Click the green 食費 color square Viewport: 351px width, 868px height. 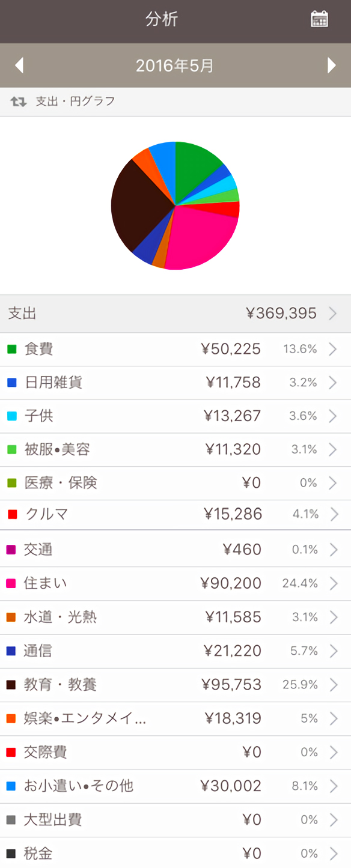11,349
